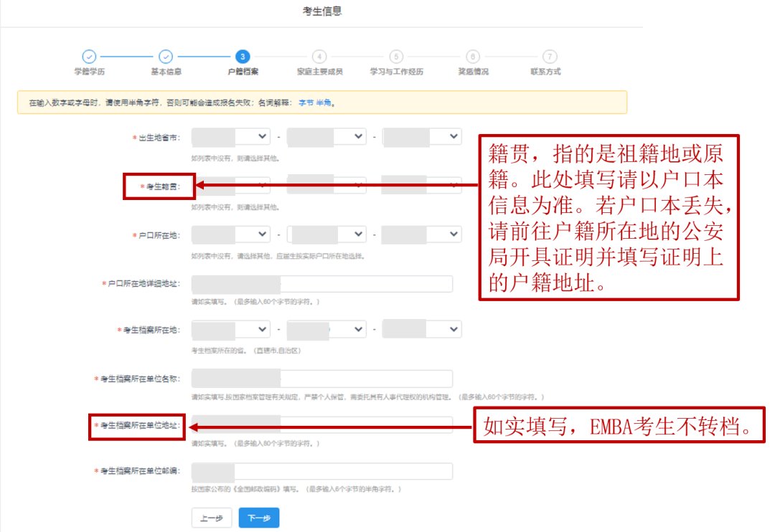775x532 pixels.
Task: Navigate to step 7 联系方式 circle
Action: click(549, 57)
